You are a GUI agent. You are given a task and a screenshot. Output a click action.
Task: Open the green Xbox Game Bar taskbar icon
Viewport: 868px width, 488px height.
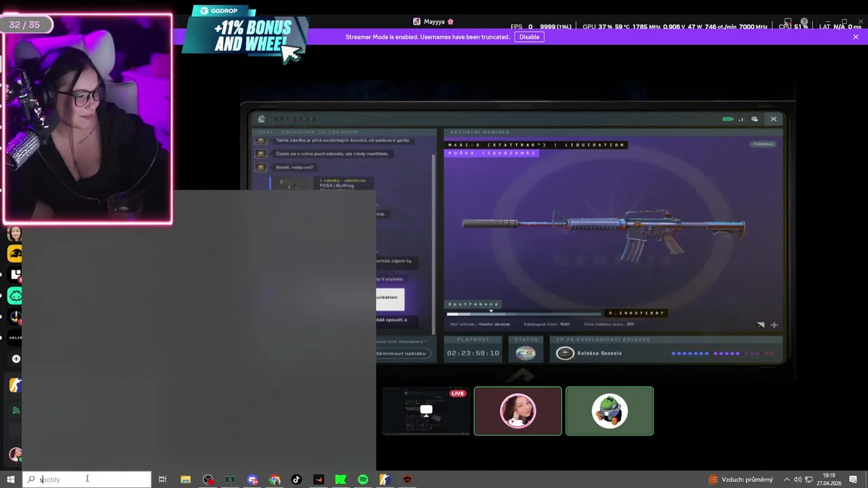tap(230, 479)
